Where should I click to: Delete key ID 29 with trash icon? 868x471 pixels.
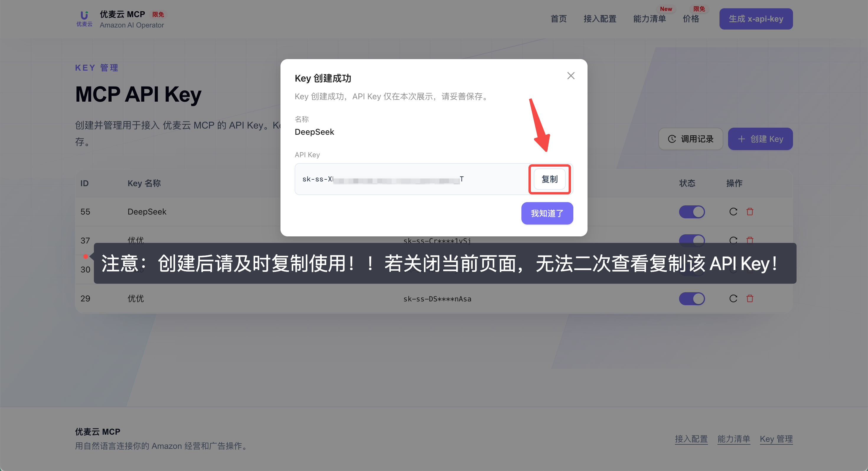[x=749, y=298]
